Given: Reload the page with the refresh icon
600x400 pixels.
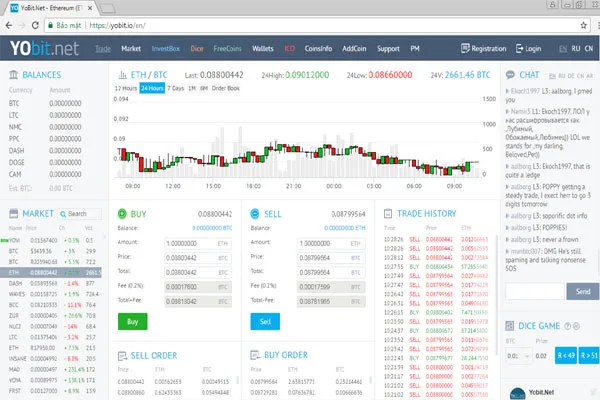Looking at the screenshot, I should tap(35, 26).
